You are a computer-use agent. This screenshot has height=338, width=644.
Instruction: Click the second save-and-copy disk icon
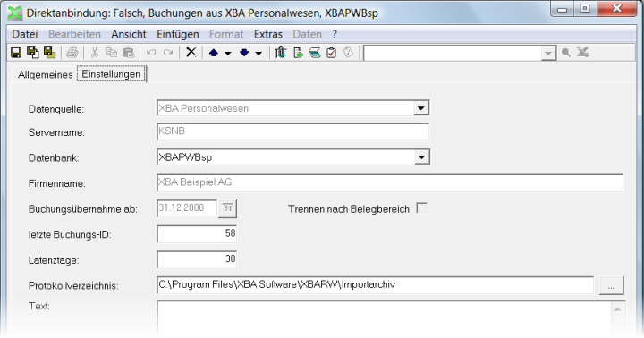point(33,53)
